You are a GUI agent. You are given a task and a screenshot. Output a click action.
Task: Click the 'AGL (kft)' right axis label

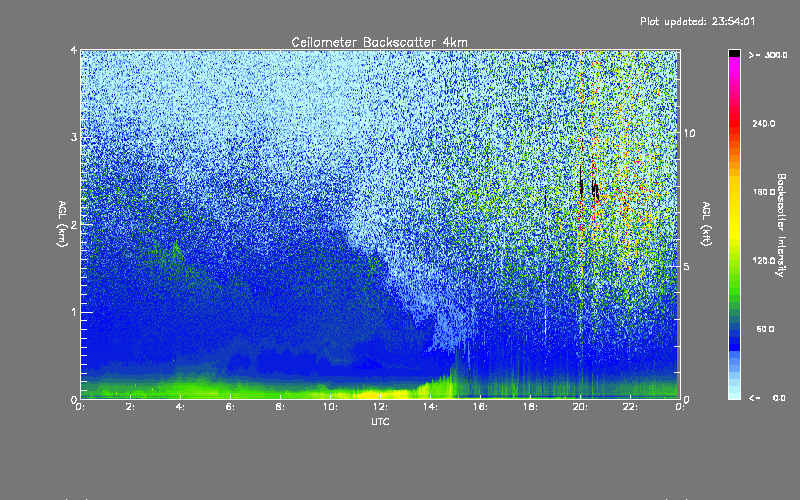(706, 224)
